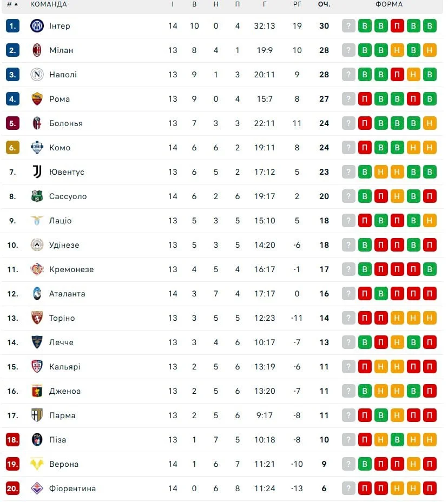
Task: Sort by РГ goal difference header
Action: tap(297, 4)
